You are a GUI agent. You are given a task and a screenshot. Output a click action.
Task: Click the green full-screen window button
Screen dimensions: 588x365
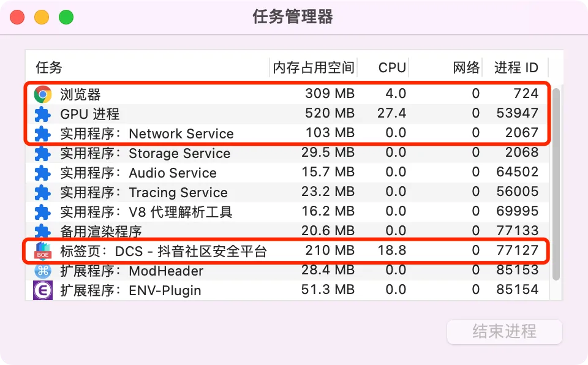[66, 17]
